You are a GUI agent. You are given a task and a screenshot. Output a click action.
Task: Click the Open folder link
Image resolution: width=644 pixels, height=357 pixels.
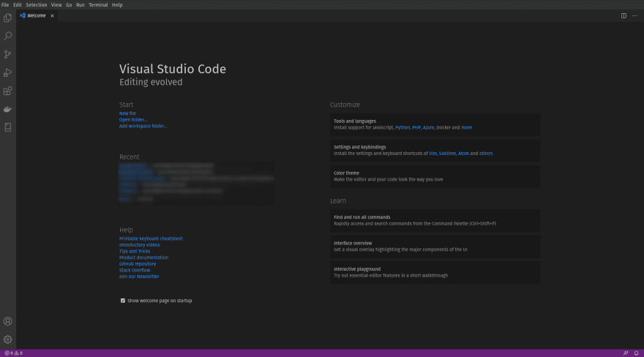pyautogui.click(x=133, y=120)
